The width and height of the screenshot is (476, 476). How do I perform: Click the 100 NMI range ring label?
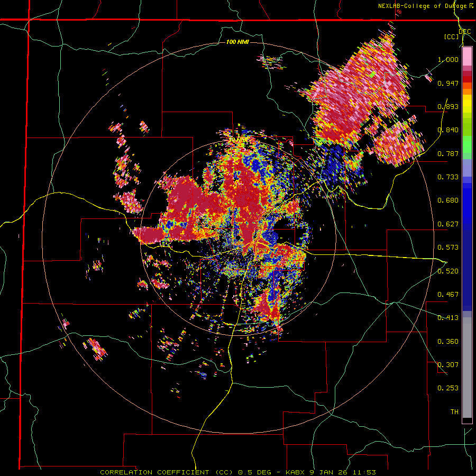pyautogui.click(x=237, y=42)
